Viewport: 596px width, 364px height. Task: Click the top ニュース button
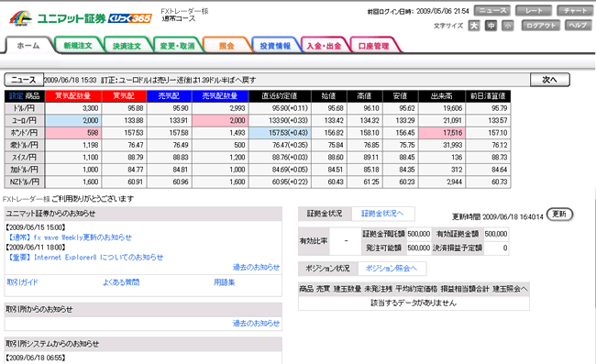coord(492,11)
